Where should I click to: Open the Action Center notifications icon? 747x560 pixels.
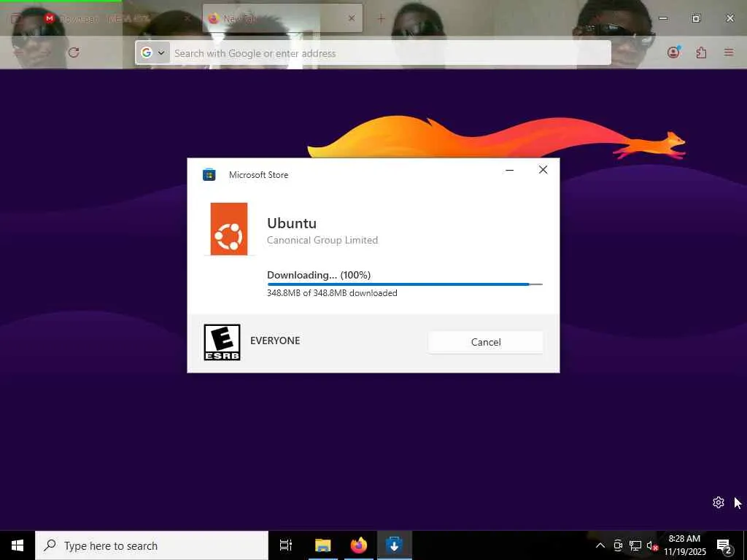(724, 546)
